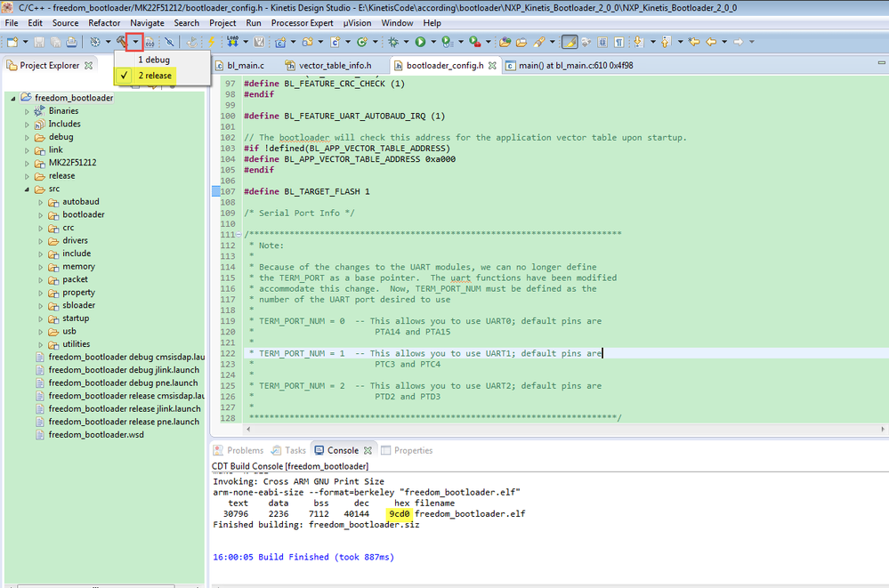Click the Back to previous location arrow
889x588 pixels.
point(711,42)
